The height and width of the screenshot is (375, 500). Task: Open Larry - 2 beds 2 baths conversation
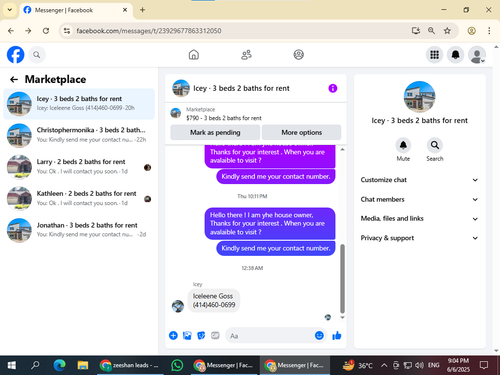(x=79, y=167)
